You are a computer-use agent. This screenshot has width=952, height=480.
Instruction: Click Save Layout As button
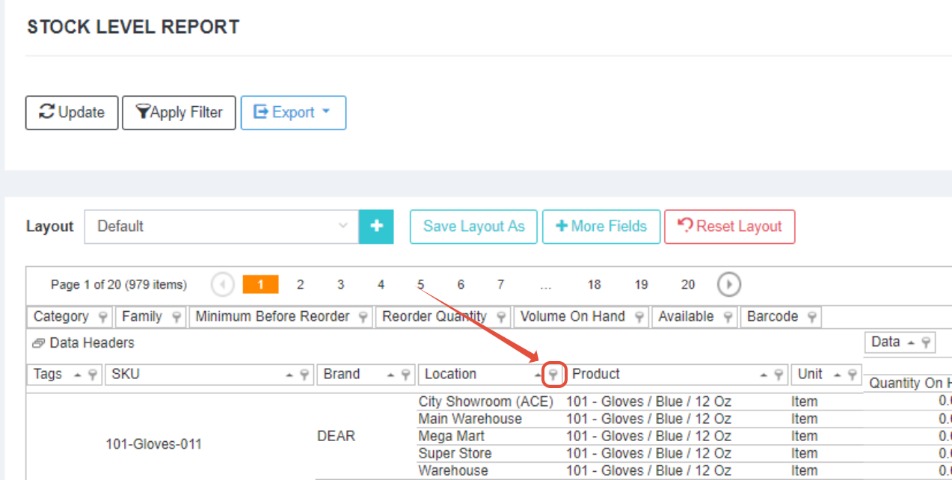(473, 226)
